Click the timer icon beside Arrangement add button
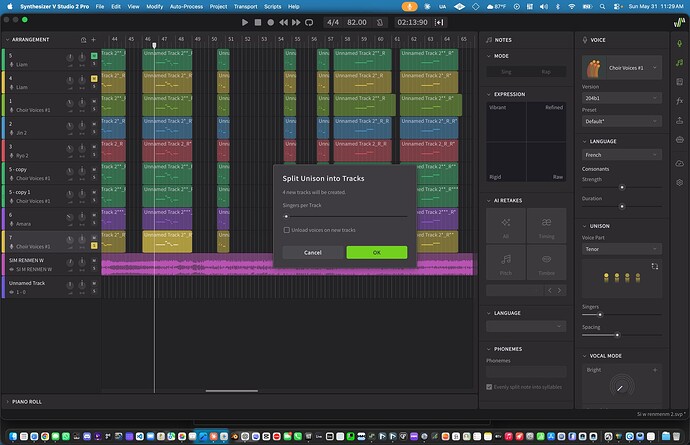 [83, 40]
